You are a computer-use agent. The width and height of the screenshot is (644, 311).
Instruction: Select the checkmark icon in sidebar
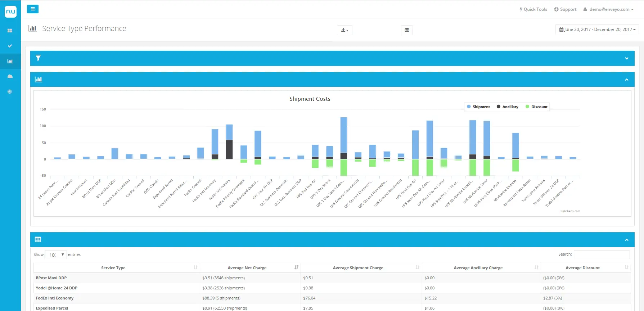click(x=10, y=46)
